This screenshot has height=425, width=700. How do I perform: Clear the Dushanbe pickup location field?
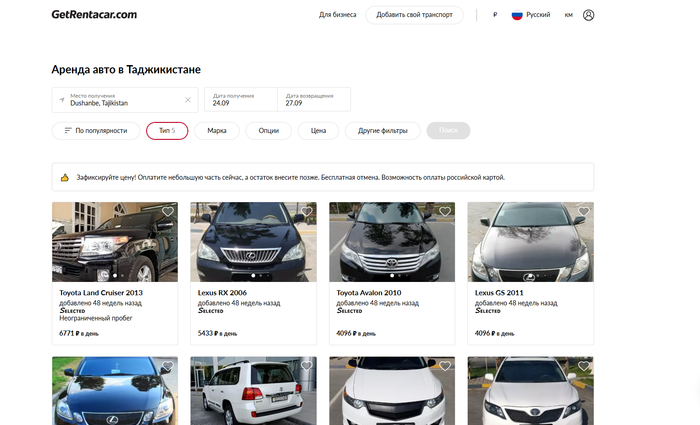click(187, 99)
